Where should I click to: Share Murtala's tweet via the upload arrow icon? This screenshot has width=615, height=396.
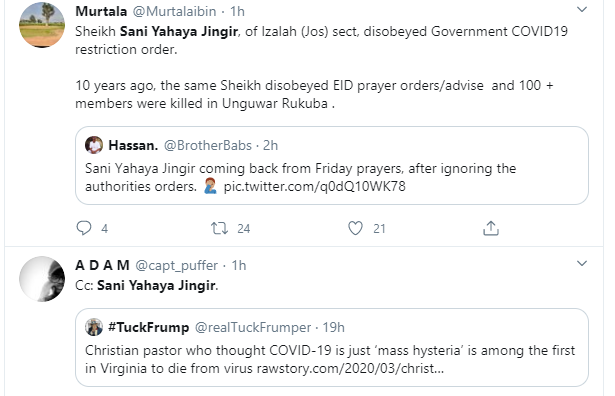pos(491,228)
